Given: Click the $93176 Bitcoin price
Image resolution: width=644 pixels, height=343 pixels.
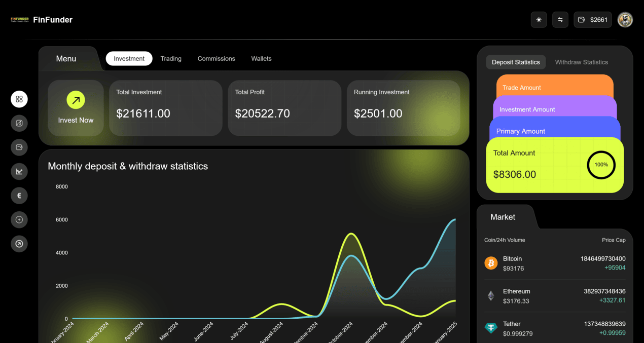Looking at the screenshot, I should [x=513, y=269].
